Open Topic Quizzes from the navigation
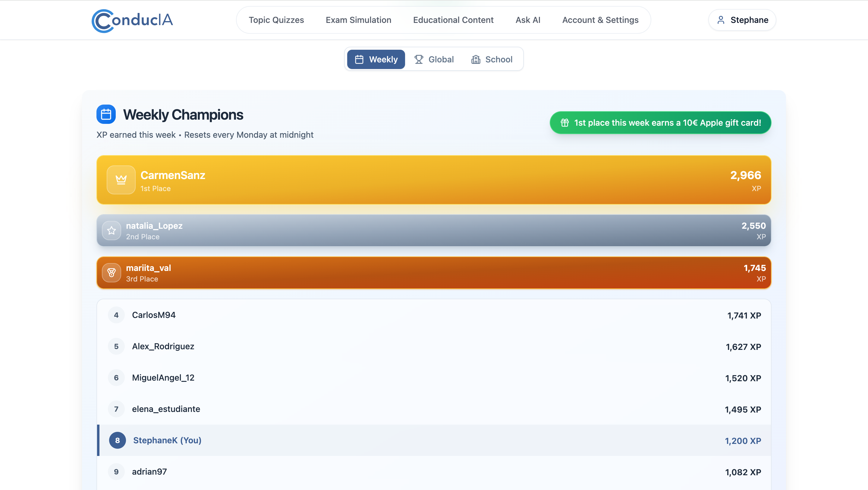The width and height of the screenshot is (868, 490). coord(276,20)
